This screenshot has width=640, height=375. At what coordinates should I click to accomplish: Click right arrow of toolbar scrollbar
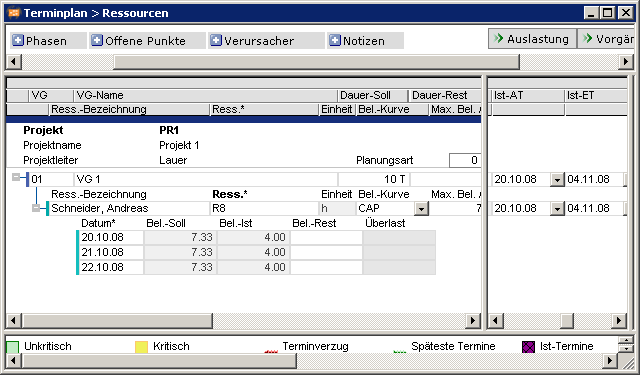(626, 62)
